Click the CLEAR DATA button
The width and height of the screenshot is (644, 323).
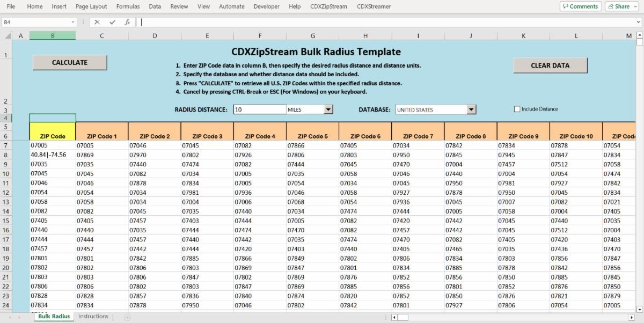tap(550, 65)
